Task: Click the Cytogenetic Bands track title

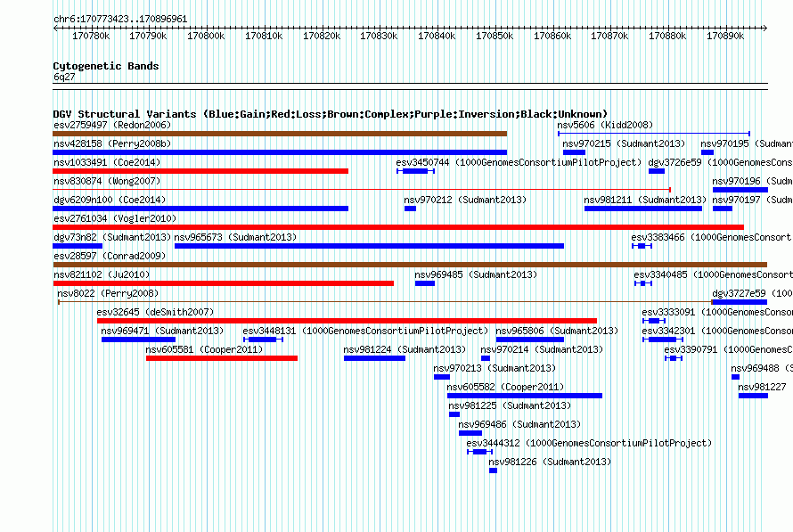Action: coord(106,66)
